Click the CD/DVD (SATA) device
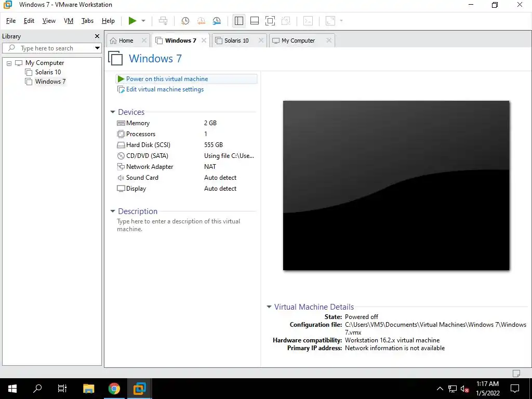This screenshot has width=532, height=399. (x=147, y=156)
